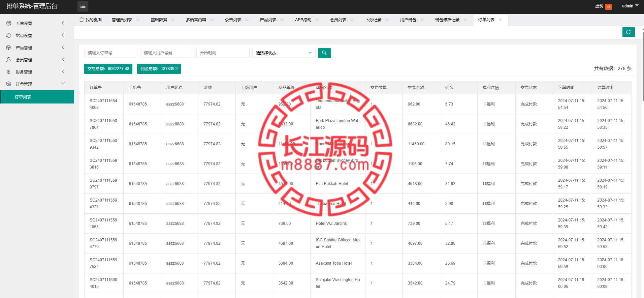The image size is (644, 298).
Task: Collapse the 订单管理 menu
Action: click(x=63, y=84)
